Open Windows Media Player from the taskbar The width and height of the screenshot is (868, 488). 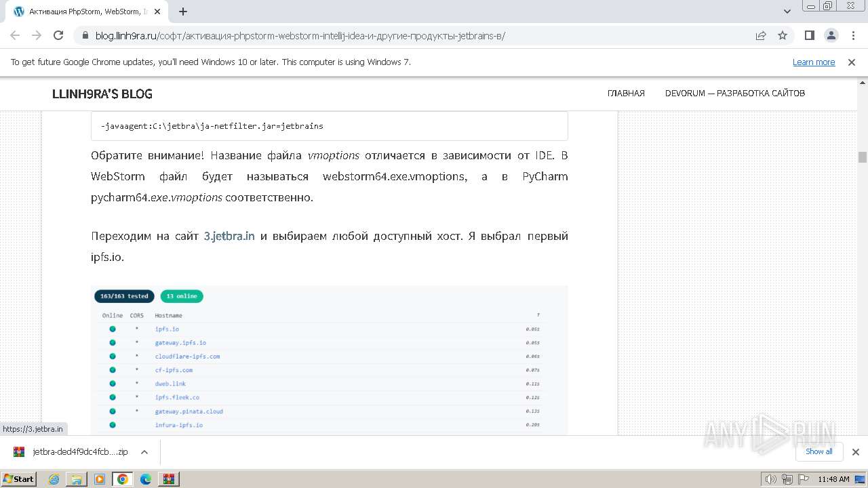(100, 479)
